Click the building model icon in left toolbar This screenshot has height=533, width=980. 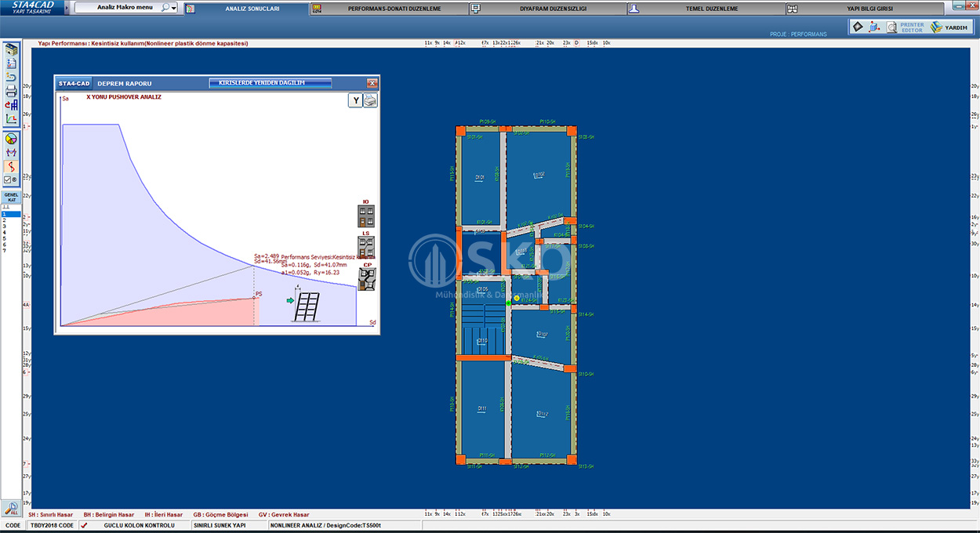(11, 49)
